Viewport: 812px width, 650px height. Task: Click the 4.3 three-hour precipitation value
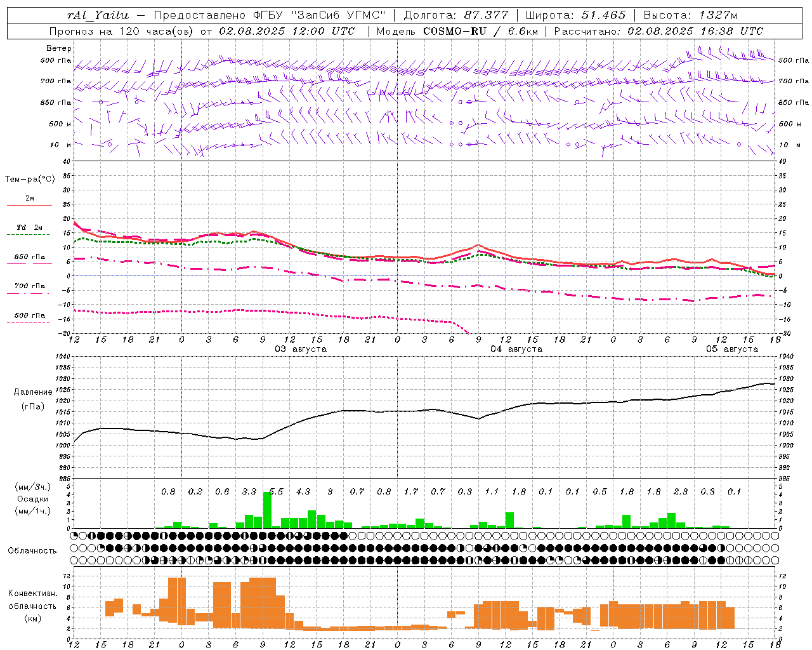coord(303,492)
